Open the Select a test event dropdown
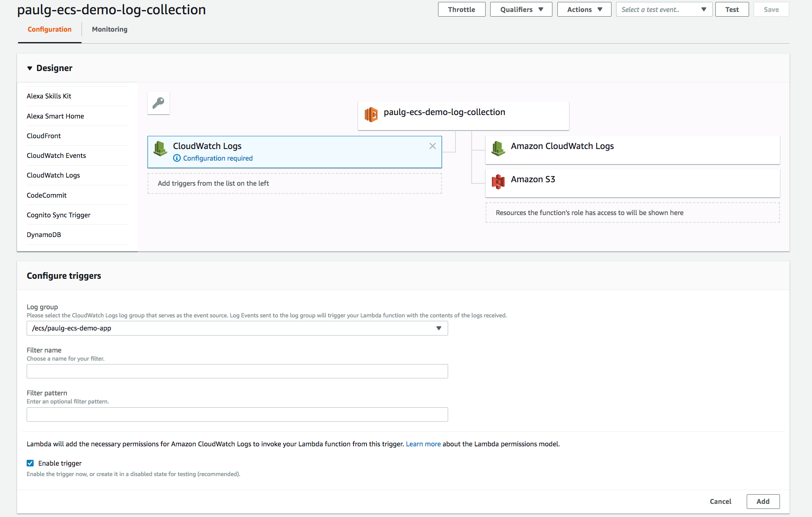Image resolution: width=812 pixels, height=517 pixels. (664, 9)
